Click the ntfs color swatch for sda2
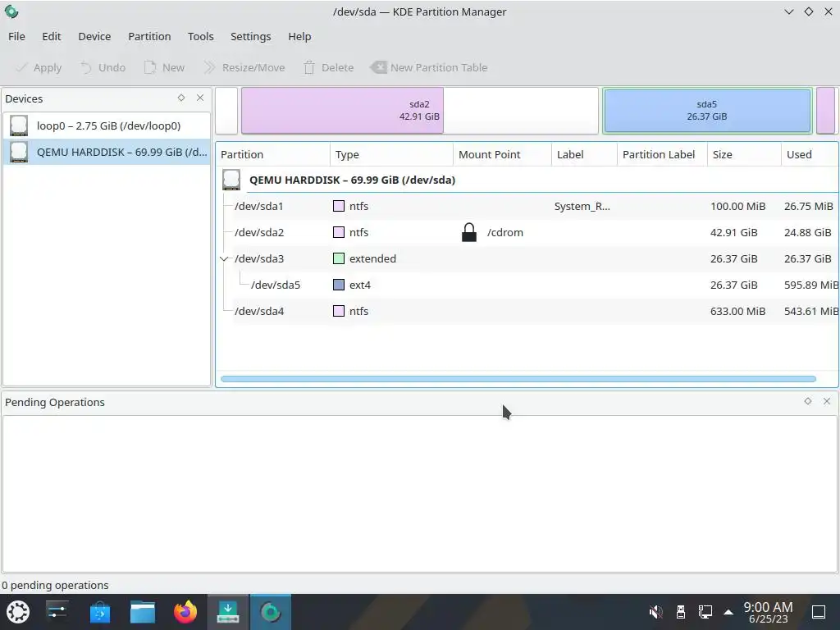Image resolution: width=840 pixels, height=630 pixels. (339, 232)
